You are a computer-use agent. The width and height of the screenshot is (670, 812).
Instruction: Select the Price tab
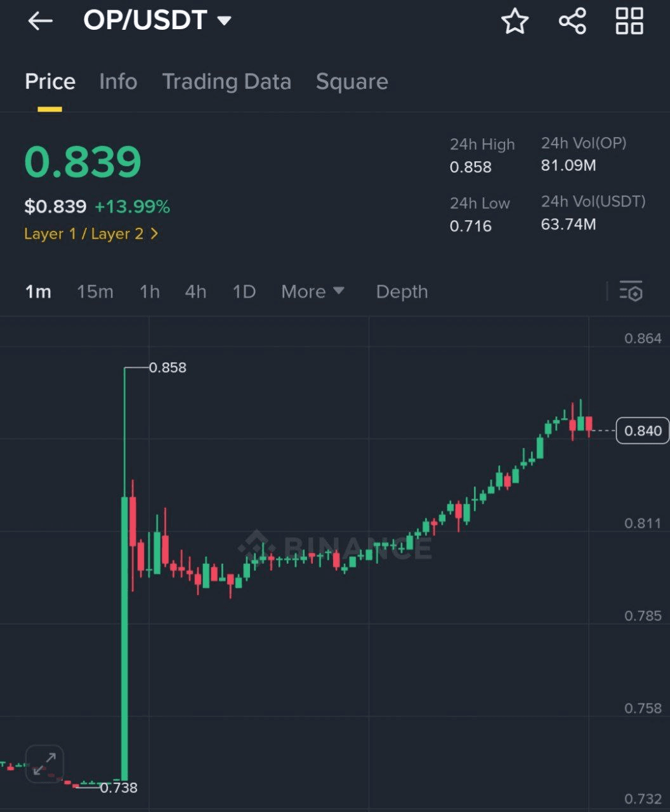[50, 82]
